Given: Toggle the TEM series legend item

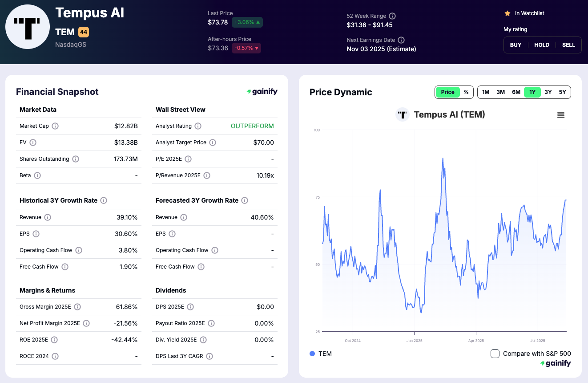Looking at the screenshot, I should pos(321,354).
